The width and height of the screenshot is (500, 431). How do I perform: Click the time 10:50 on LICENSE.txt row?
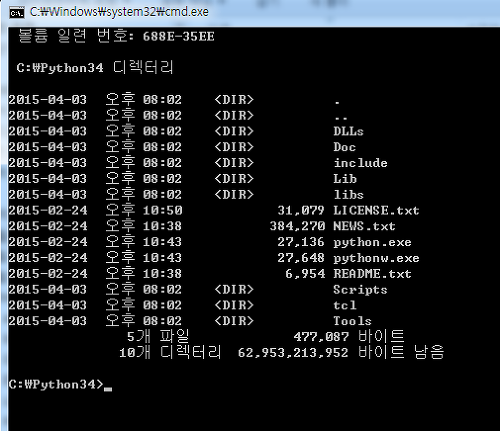[x=162, y=210]
